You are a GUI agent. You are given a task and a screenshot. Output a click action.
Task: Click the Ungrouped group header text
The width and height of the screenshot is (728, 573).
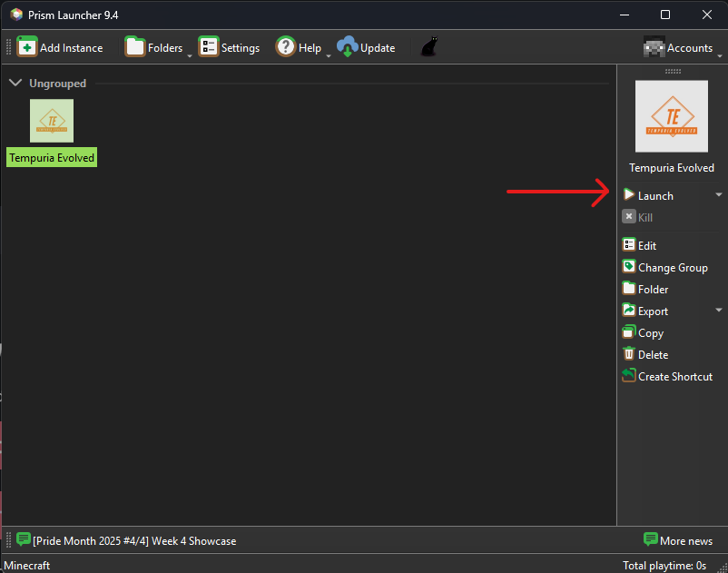tap(57, 84)
